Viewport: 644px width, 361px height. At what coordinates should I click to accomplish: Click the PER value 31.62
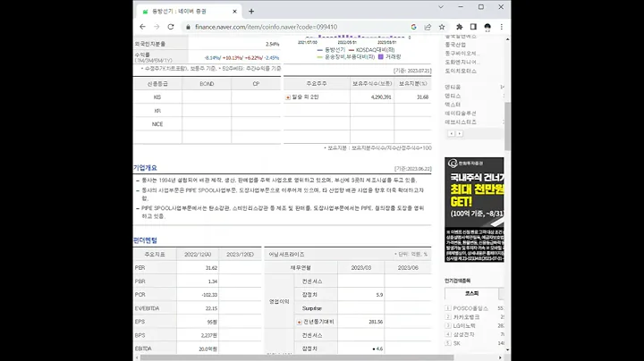coord(211,268)
